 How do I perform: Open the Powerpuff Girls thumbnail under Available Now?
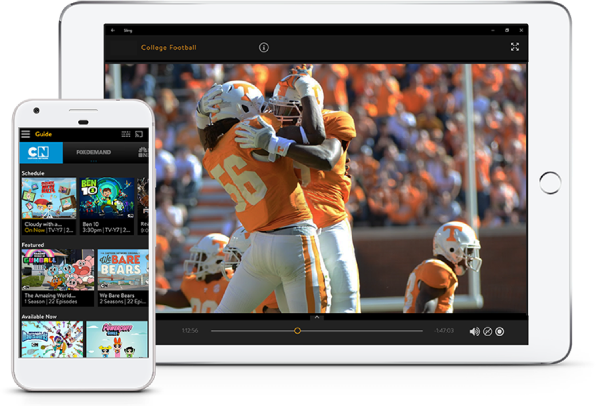coord(117,339)
